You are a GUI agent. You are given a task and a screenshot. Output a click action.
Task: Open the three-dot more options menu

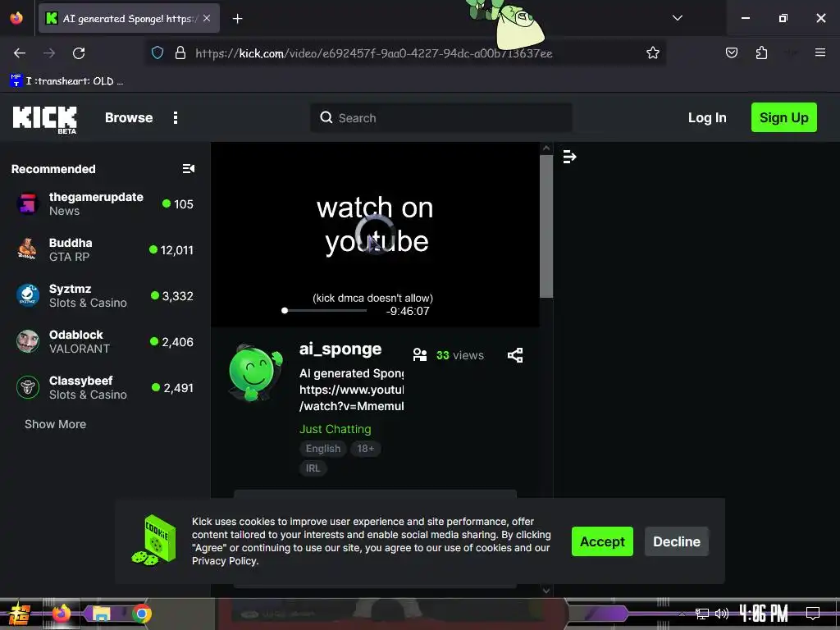(176, 118)
